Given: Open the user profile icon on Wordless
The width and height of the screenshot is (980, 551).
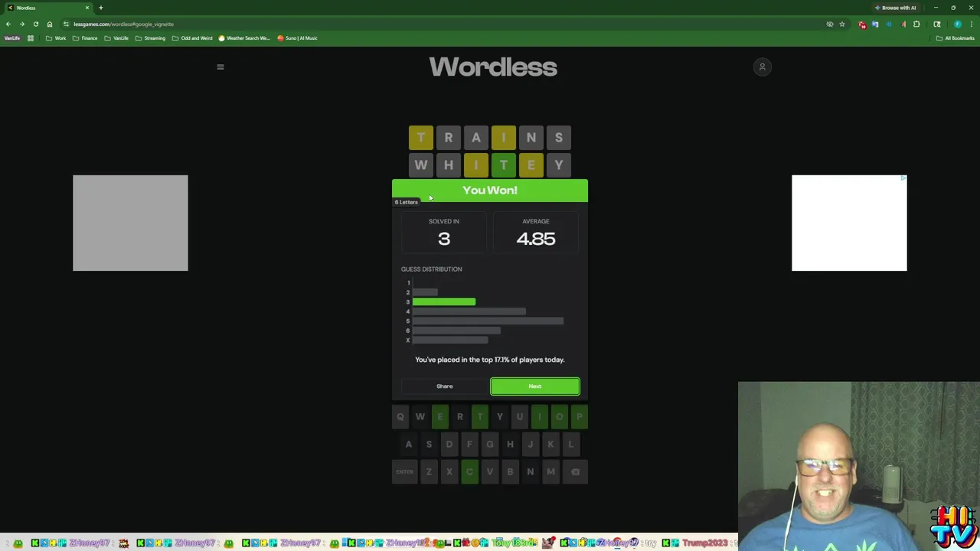Looking at the screenshot, I should [762, 67].
